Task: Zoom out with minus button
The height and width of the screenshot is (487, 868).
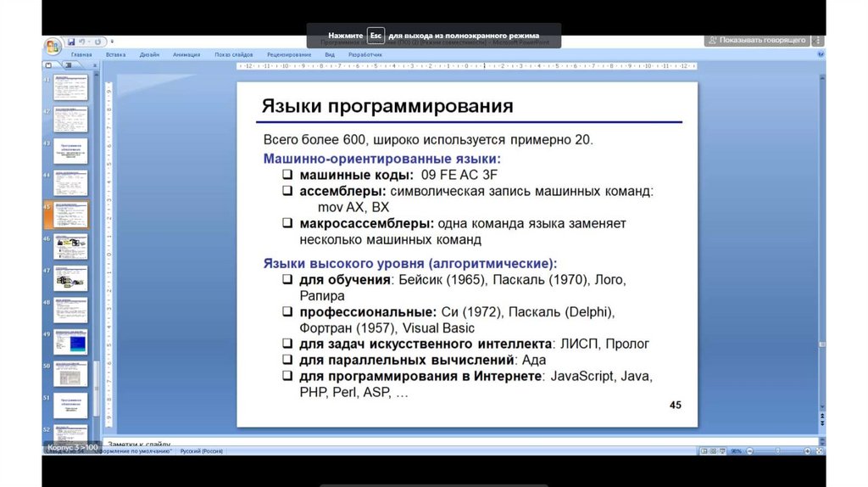Action: pyautogui.click(x=750, y=451)
